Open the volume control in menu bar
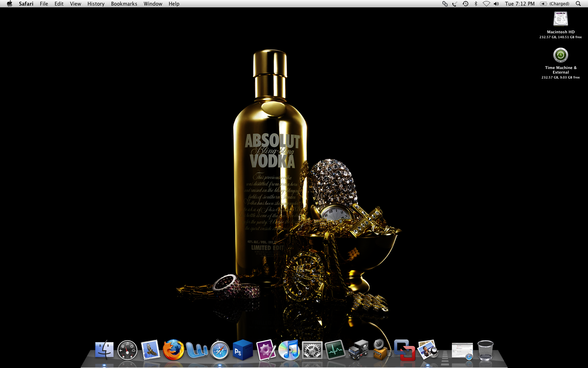Screen dimensions: 588x368 coord(496,4)
